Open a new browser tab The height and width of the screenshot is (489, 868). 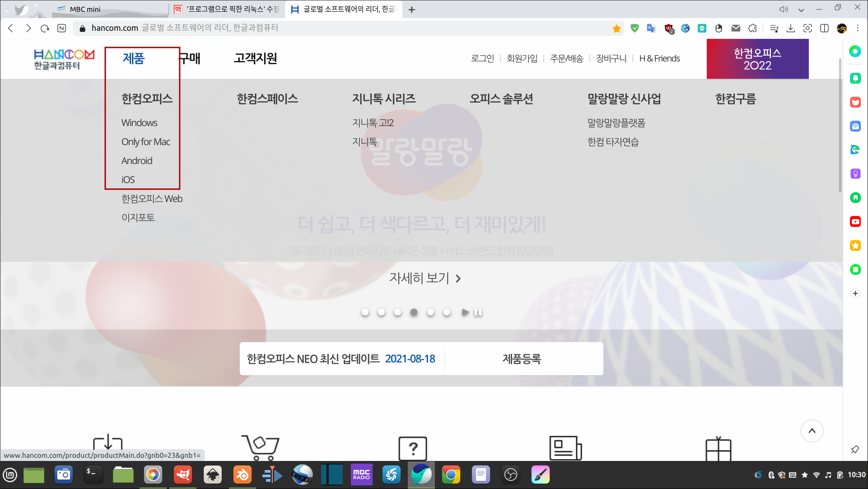pos(411,9)
